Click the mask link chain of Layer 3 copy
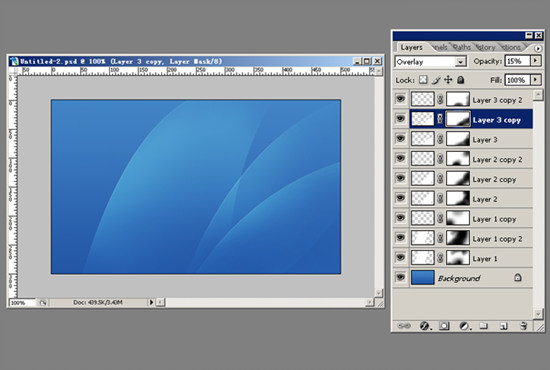The image size is (550, 370). coord(440,119)
